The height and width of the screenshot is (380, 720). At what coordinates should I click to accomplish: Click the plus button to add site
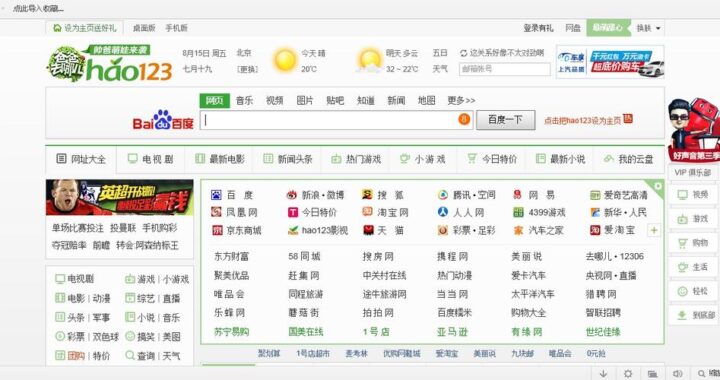coord(654,230)
